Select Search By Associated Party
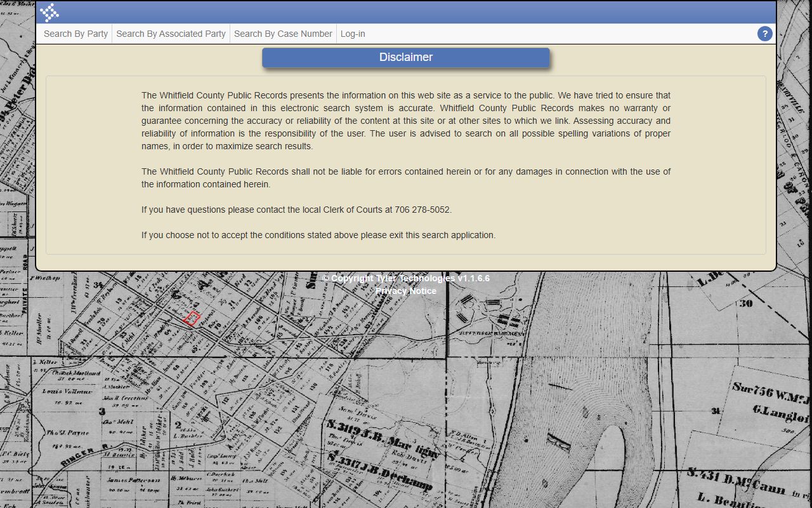Viewport: 812px width, 508px height. point(171,34)
